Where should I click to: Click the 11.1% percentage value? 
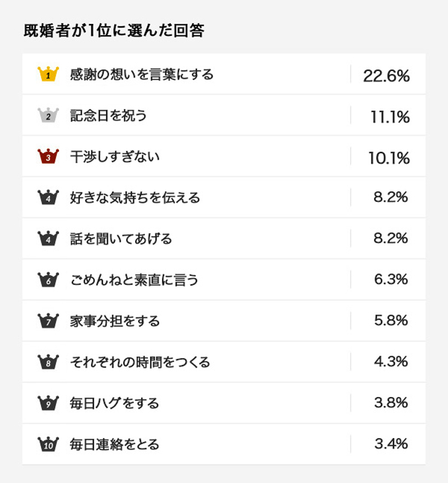pos(390,117)
